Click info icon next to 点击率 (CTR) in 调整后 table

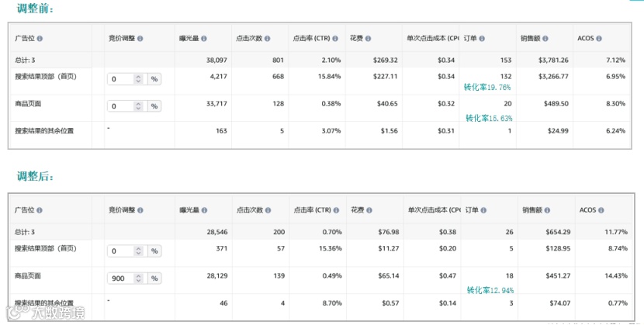pyautogui.click(x=336, y=210)
